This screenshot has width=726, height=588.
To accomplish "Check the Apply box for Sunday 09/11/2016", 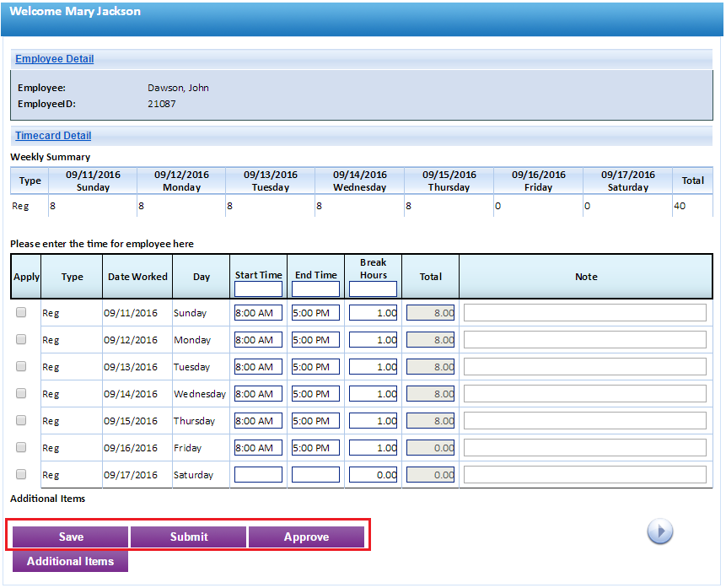I will click(21, 312).
